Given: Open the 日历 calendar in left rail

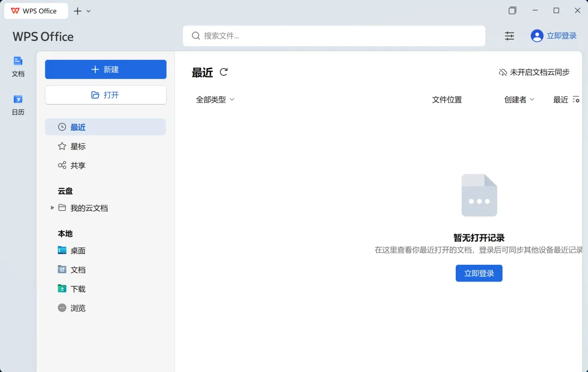Looking at the screenshot, I should (18, 105).
